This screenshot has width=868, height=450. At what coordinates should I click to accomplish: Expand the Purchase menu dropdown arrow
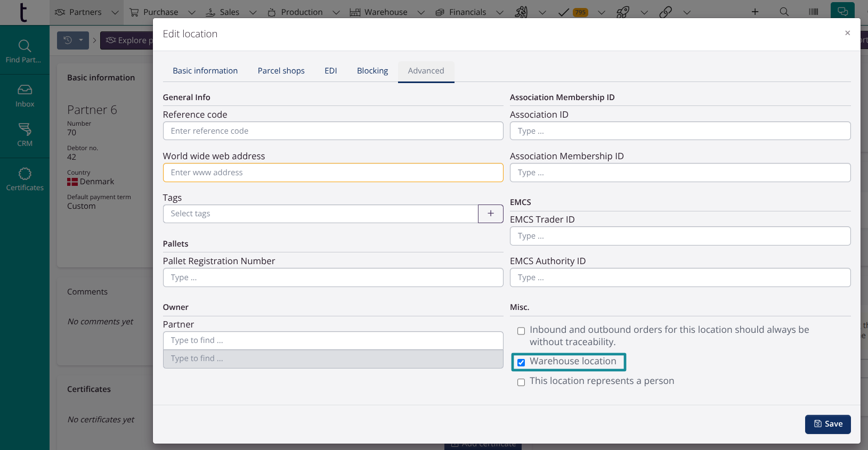pos(192,12)
